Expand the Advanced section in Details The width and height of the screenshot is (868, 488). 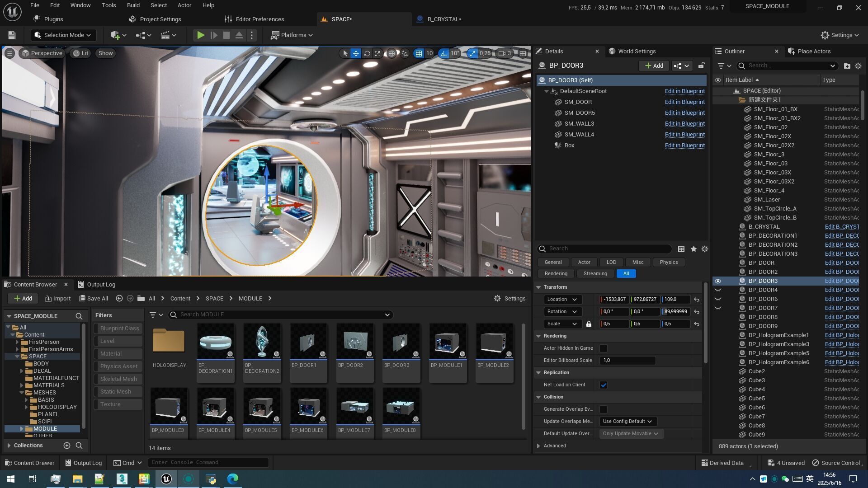point(538,446)
